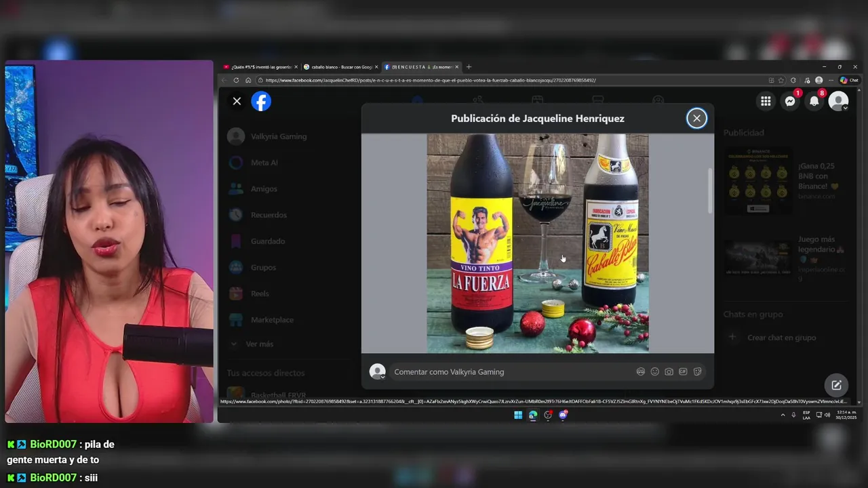Open Messenger chats icon

[790, 101]
